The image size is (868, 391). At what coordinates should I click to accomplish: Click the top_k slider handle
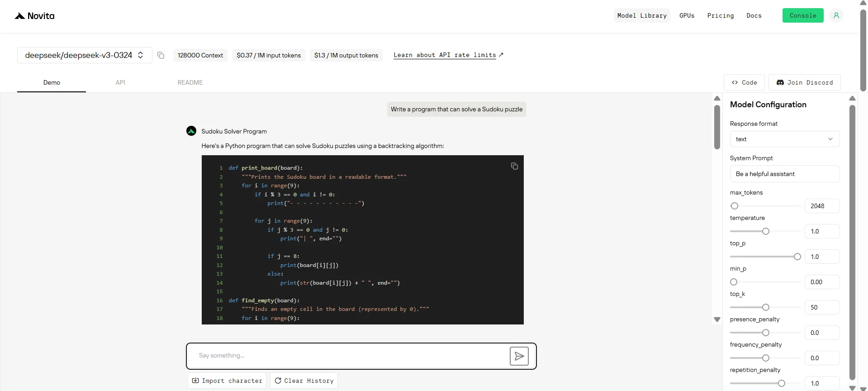[x=766, y=307]
